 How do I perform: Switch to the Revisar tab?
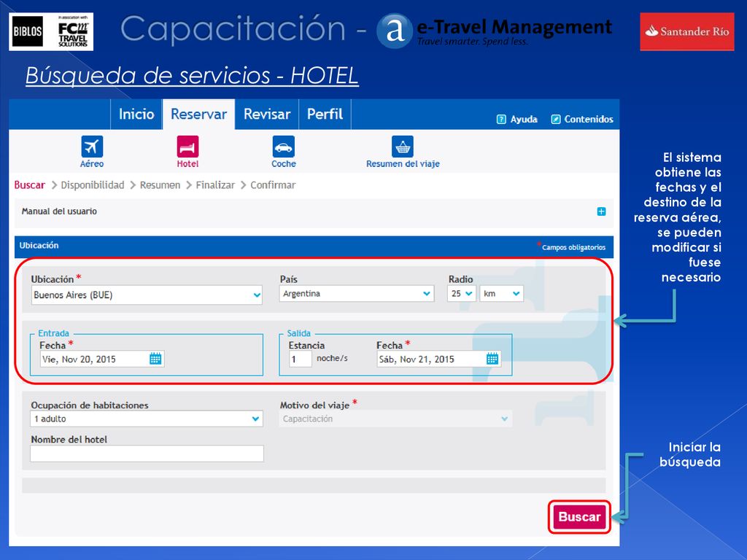click(x=267, y=114)
